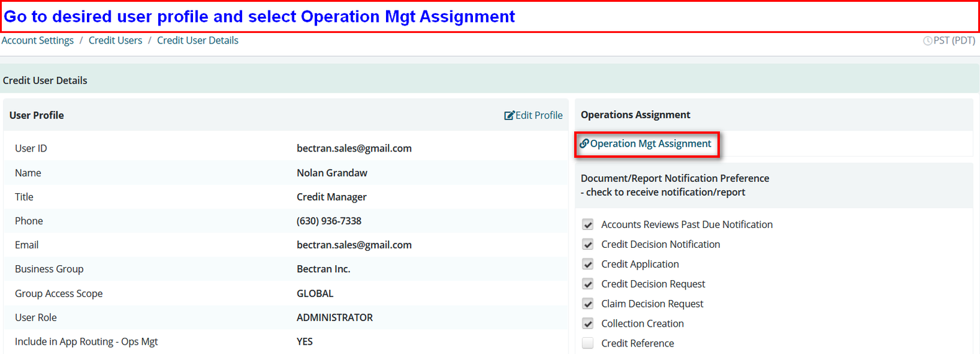Click the chain link icon beside Operation Mgt Assignment
The image size is (980, 354).
pos(584,143)
